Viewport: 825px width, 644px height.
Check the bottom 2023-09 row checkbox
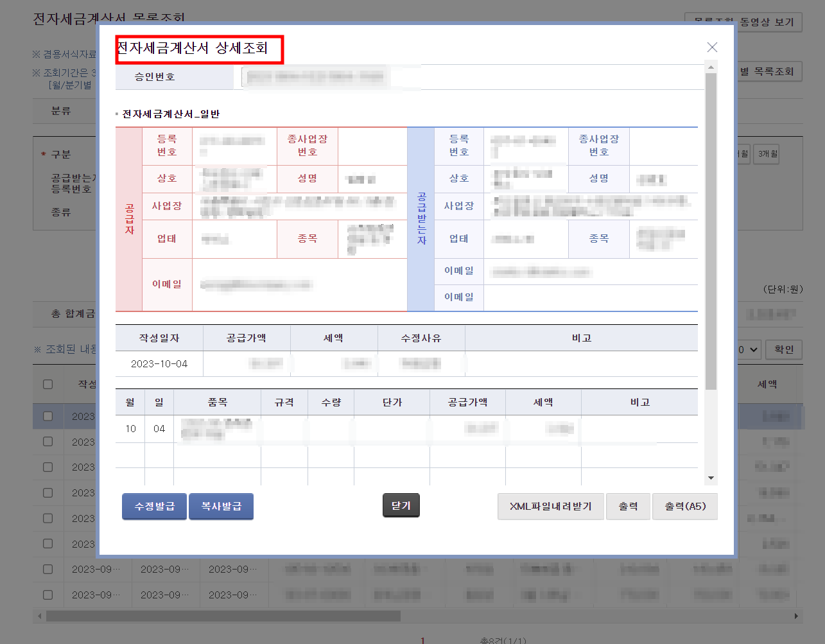coord(48,595)
